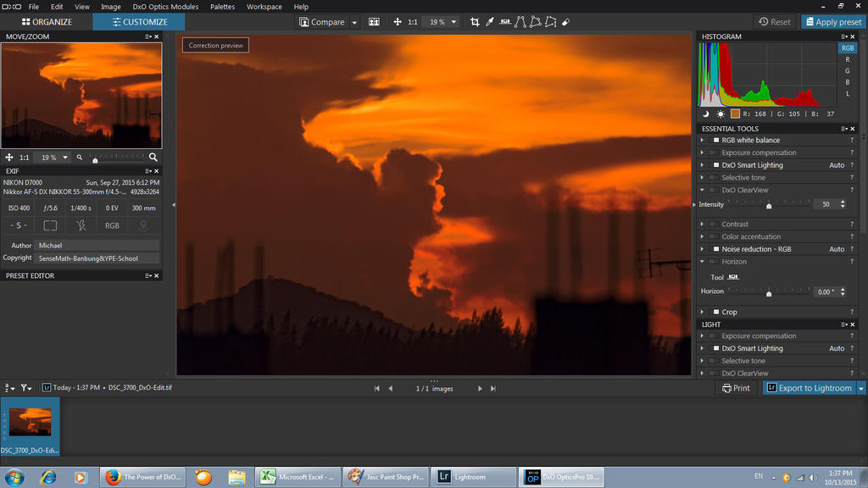Open the DxO Optics Modules menu
This screenshot has height=488, width=868.
point(165,7)
